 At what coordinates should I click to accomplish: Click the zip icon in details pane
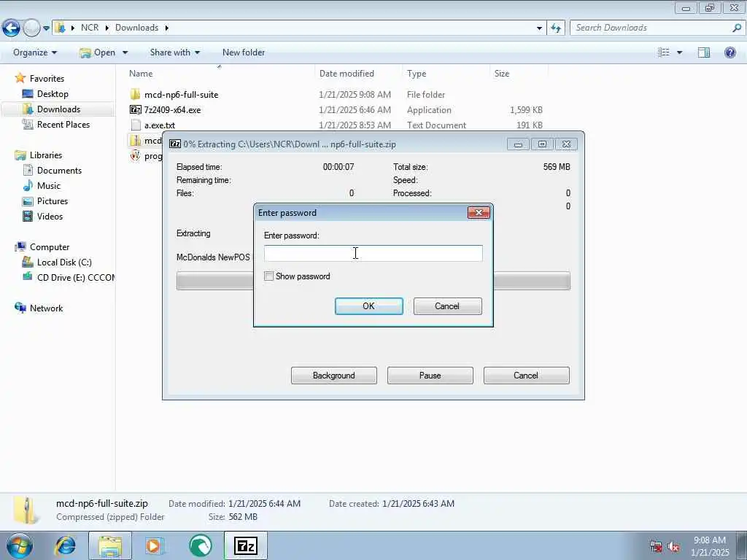[27, 510]
